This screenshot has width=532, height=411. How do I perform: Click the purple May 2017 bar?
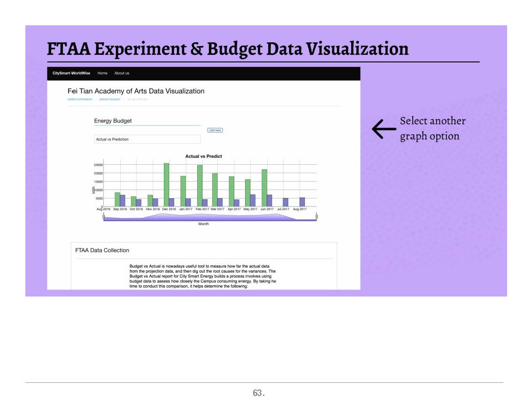(x=253, y=200)
